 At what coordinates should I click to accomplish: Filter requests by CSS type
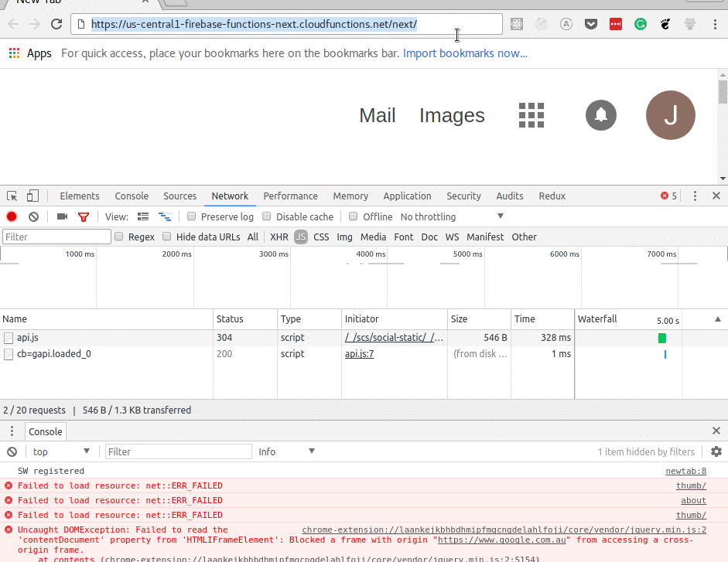321,237
